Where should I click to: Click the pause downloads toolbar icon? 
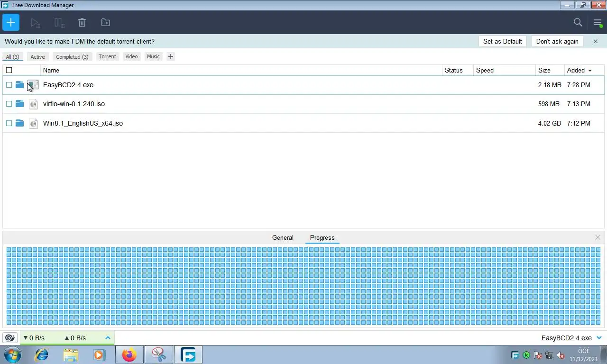click(59, 22)
